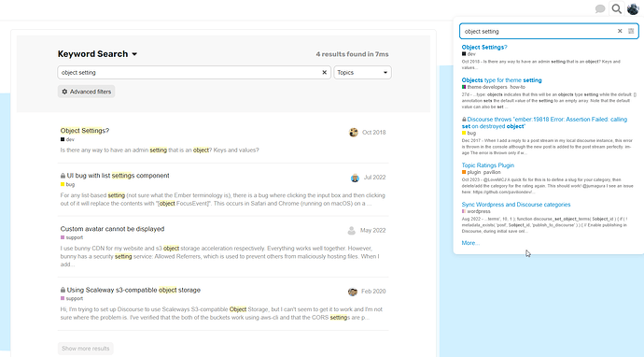
Task: Open 'Object Settings?' in quick search popup
Action: pyautogui.click(x=484, y=48)
